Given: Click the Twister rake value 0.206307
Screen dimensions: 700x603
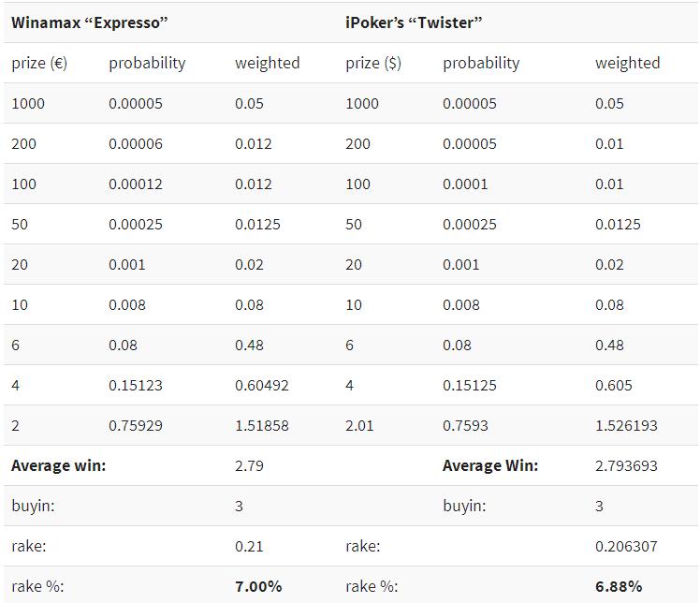Looking at the screenshot, I should pyautogui.click(x=626, y=546).
